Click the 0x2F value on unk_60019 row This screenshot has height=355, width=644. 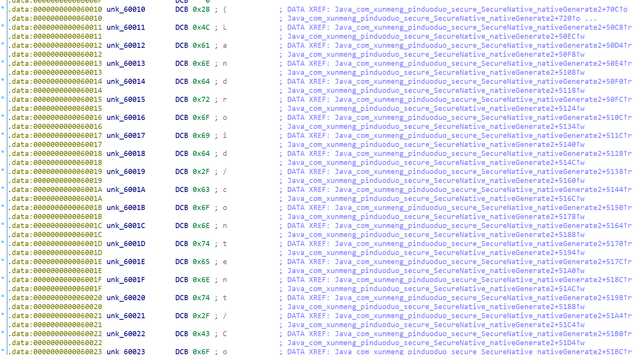(201, 172)
